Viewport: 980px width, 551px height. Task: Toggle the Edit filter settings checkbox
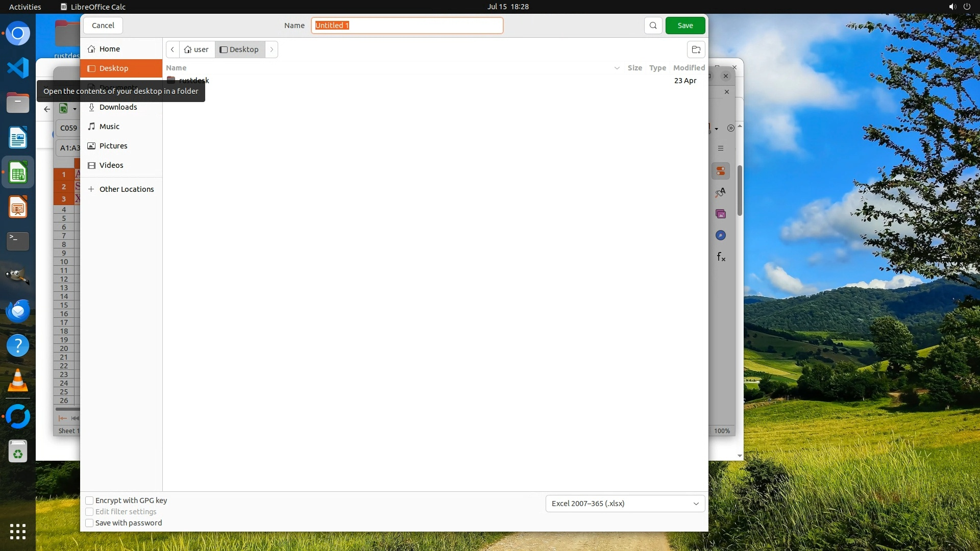(89, 512)
